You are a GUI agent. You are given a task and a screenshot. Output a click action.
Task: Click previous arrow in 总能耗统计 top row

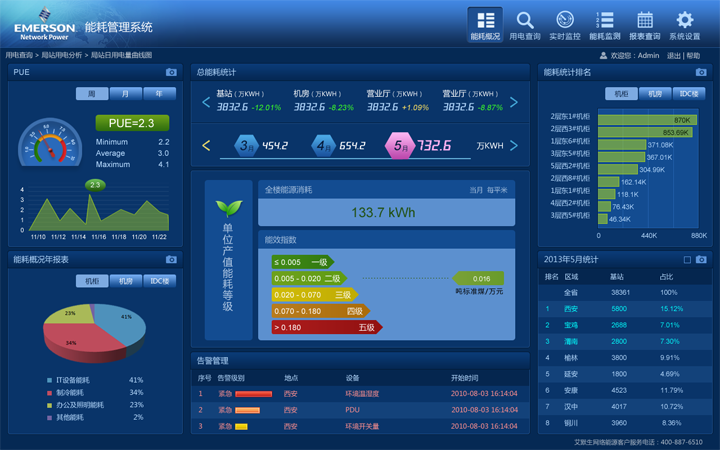pyautogui.click(x=206, y=102)
